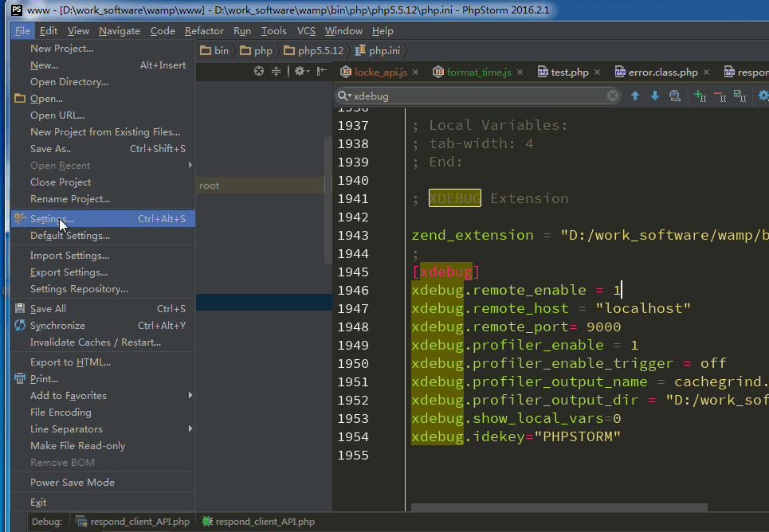The height and width of the screenshot is (532, 769).
Task: Toggle Power Save Mode in File menu
Action: pyautogui.click(x=72, y=483)
